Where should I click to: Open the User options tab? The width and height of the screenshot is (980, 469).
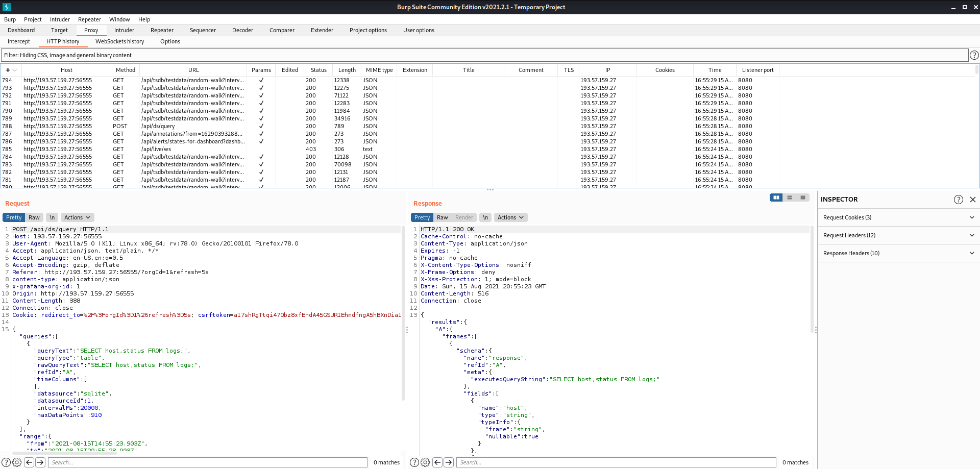click(x=419, y=30)
